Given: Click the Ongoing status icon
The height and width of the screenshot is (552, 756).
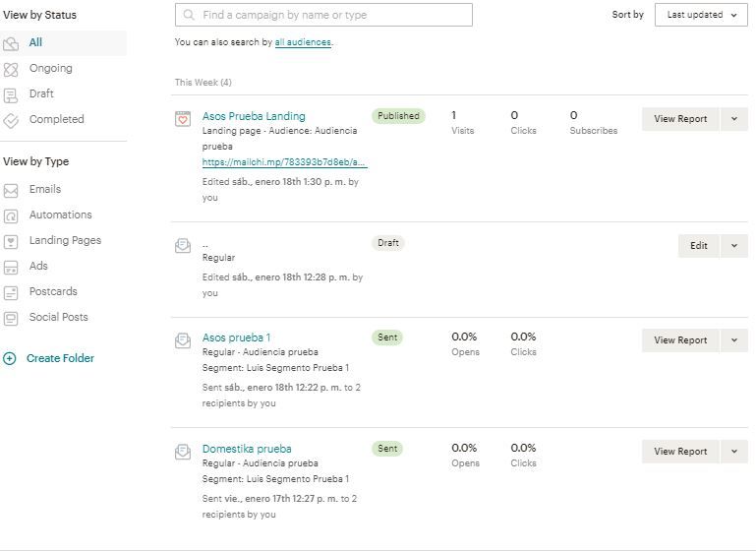Looking at the screenshot, I should (11, 70).
